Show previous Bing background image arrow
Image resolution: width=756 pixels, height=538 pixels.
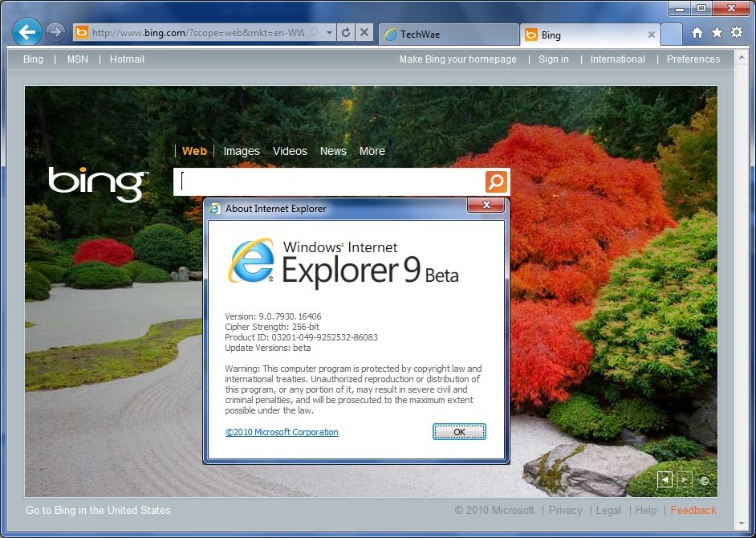tap(665, 479)
